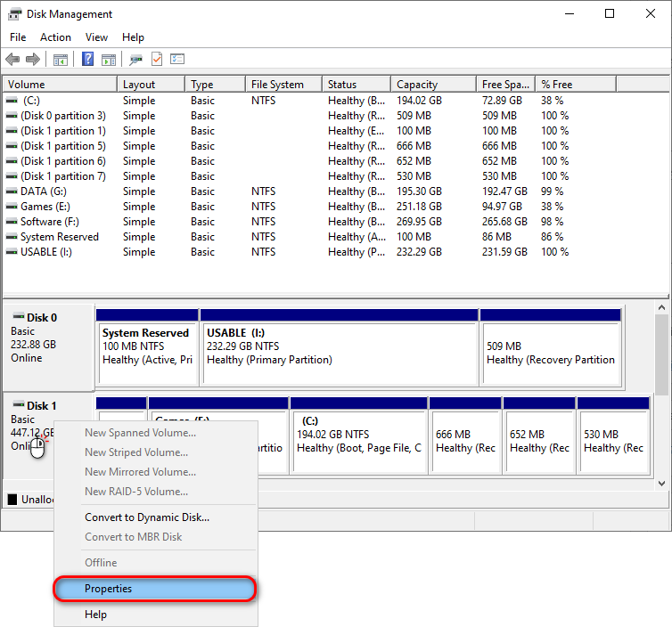Select the DATA (G:) volume row
The width and height of the screenshot is (672, 627).
pyautogui.click(x=45, y=191)
